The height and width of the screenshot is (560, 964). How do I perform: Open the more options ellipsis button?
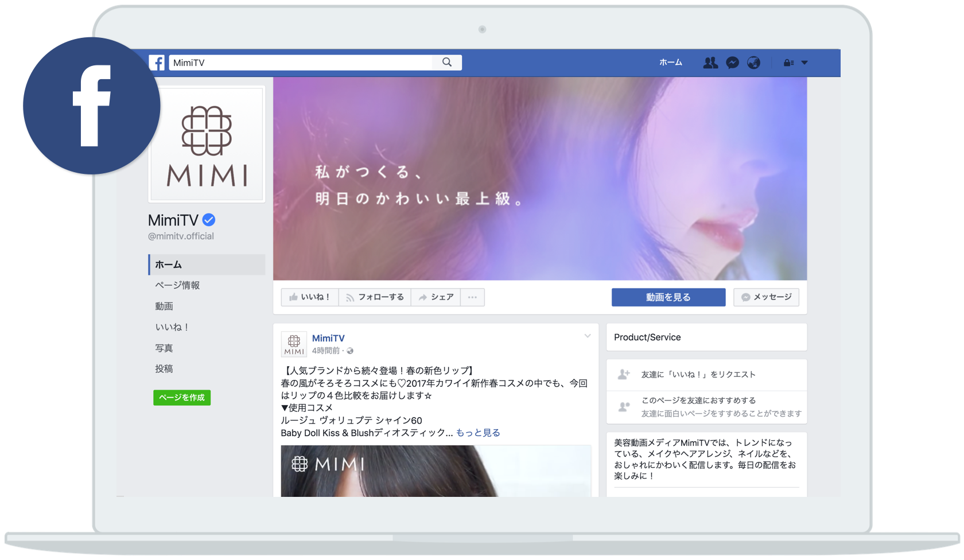(472, 297)
